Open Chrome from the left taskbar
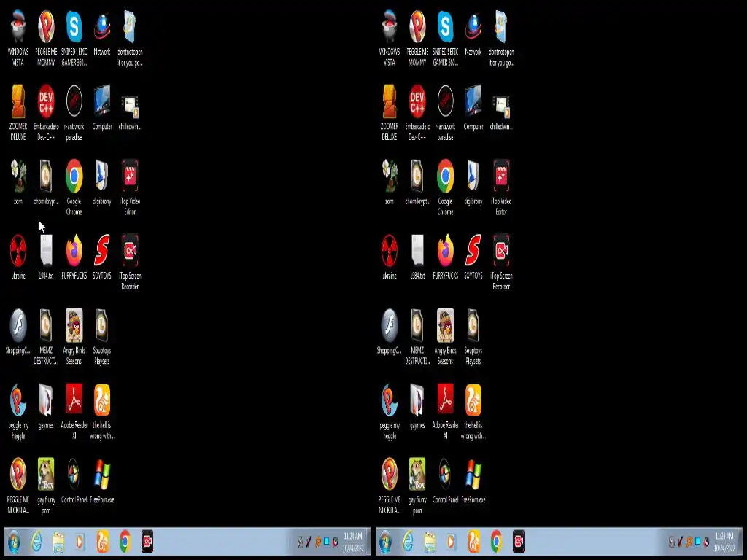Viewport: 747px width, 560px height. [x=125, y=542]
